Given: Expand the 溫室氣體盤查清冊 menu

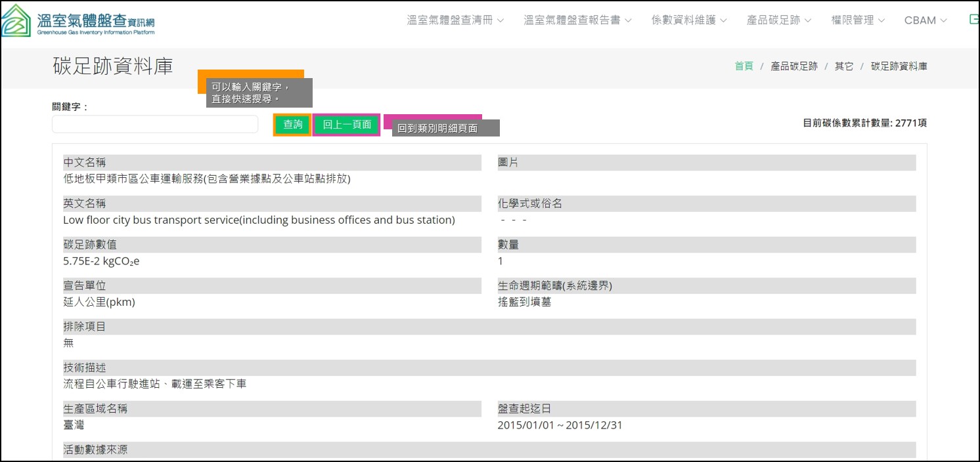Looking at the screenshot, I should pos(455,20).
